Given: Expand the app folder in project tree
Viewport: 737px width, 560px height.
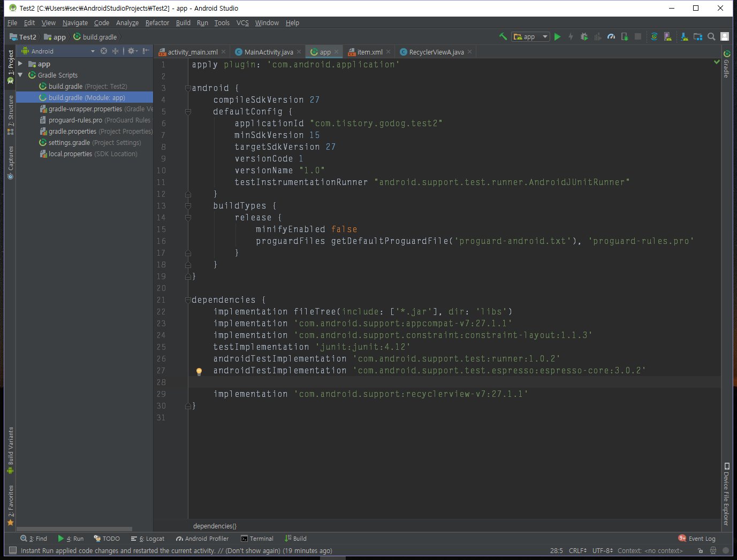Looking at the screenshot, I should [x=20, y=64].
